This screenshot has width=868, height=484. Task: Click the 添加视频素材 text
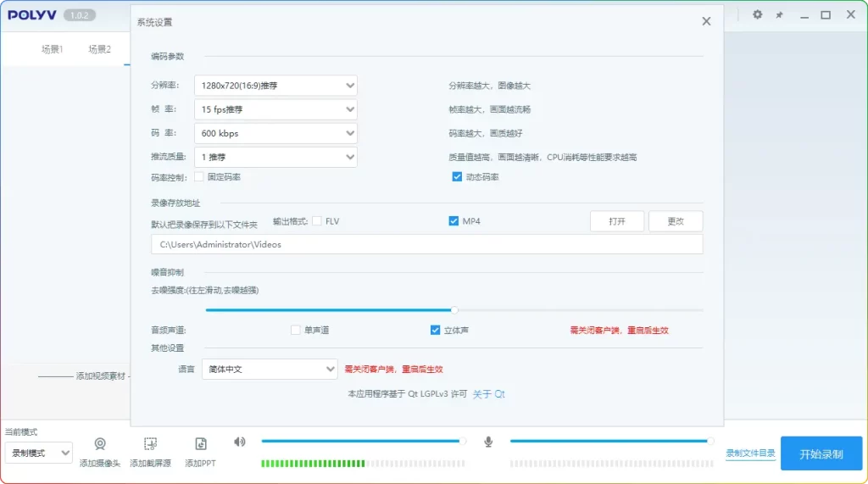click(x=101, y=376)
